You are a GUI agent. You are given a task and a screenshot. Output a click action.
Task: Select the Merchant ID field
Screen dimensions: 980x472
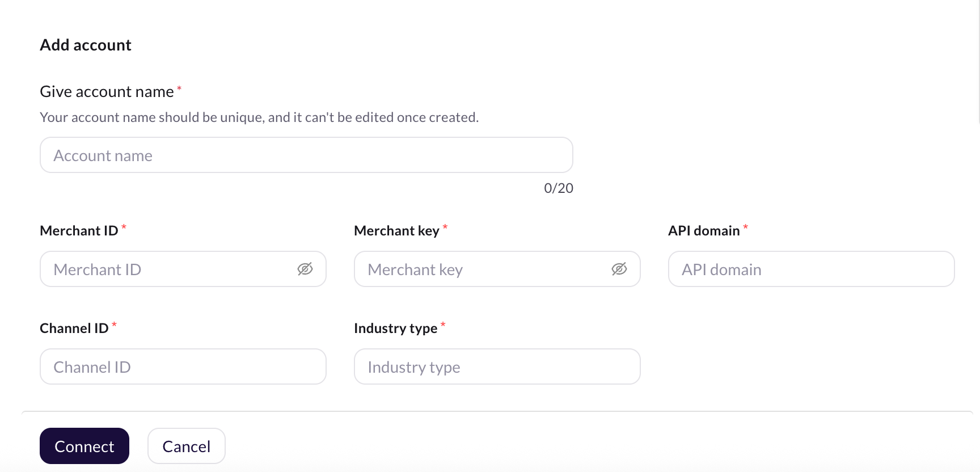click(x=183, y=269)
